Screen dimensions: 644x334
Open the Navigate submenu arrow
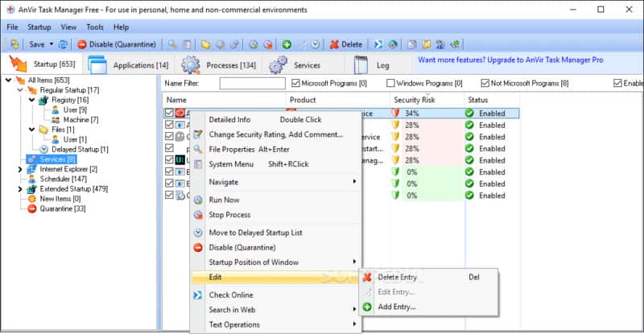[x=354, y=182]
